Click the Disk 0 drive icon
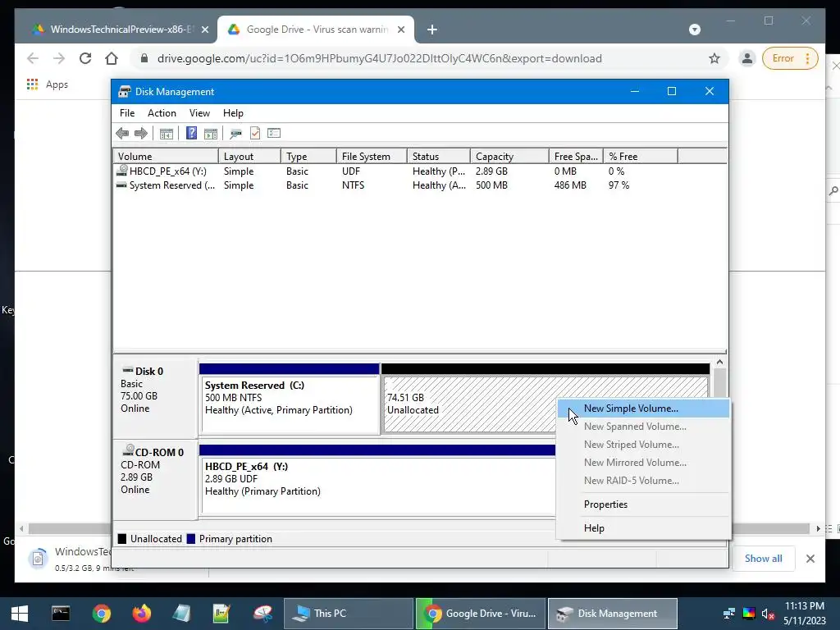The height and width of the screenshot is (630, 840). click(x=128, y=370)
